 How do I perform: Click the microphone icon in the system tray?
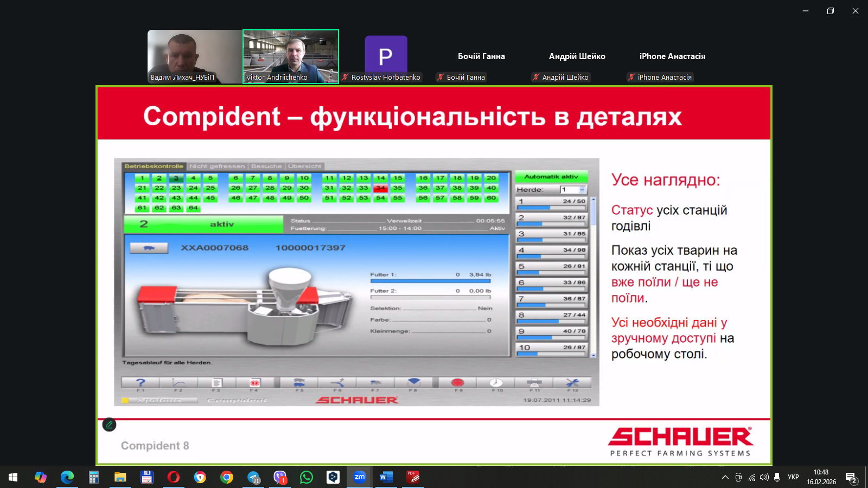[x=777, y=477]
